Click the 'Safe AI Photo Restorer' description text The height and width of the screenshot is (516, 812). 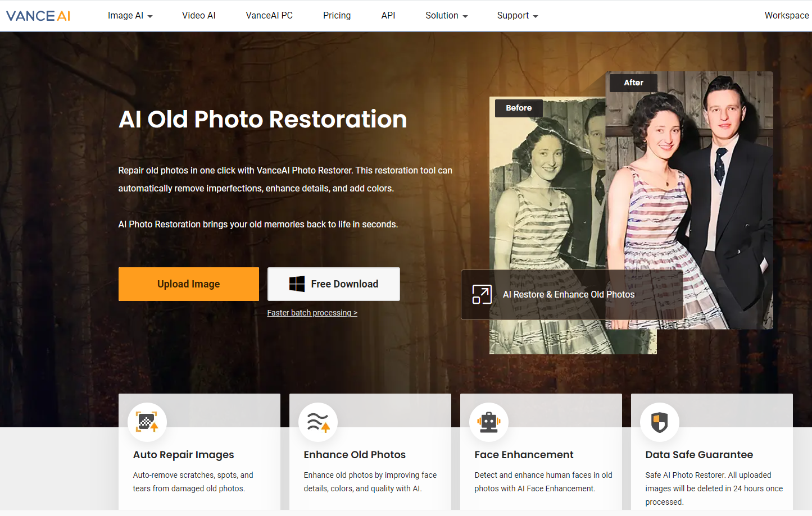[x=714, y=488]
